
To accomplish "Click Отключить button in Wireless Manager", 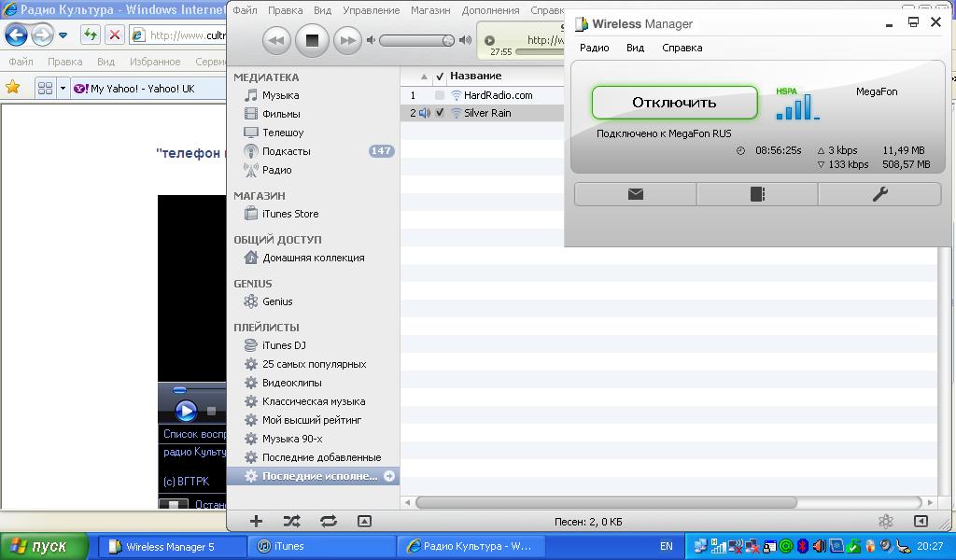I will [x=674, y=103].
